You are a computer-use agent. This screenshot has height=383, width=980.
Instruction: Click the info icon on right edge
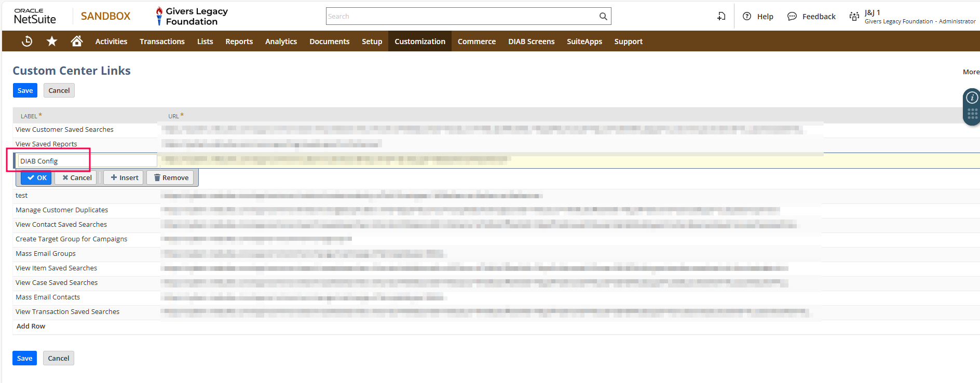click(x=972, y=98)
